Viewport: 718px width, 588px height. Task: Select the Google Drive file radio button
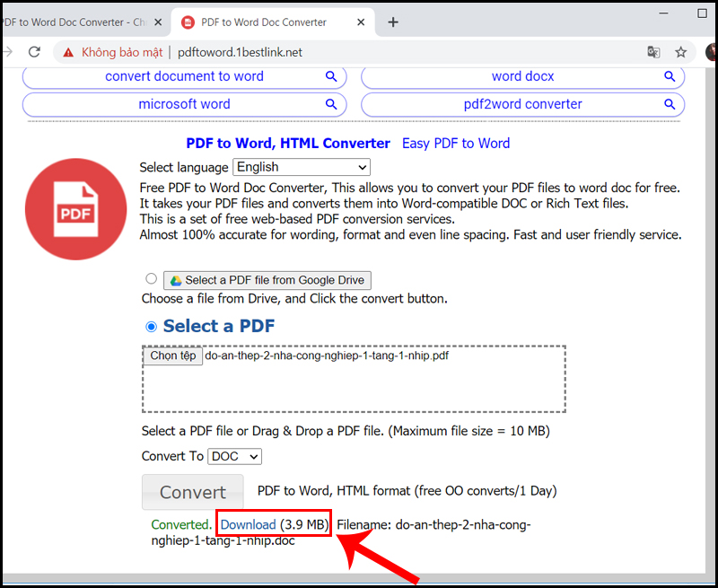(151, 278)
